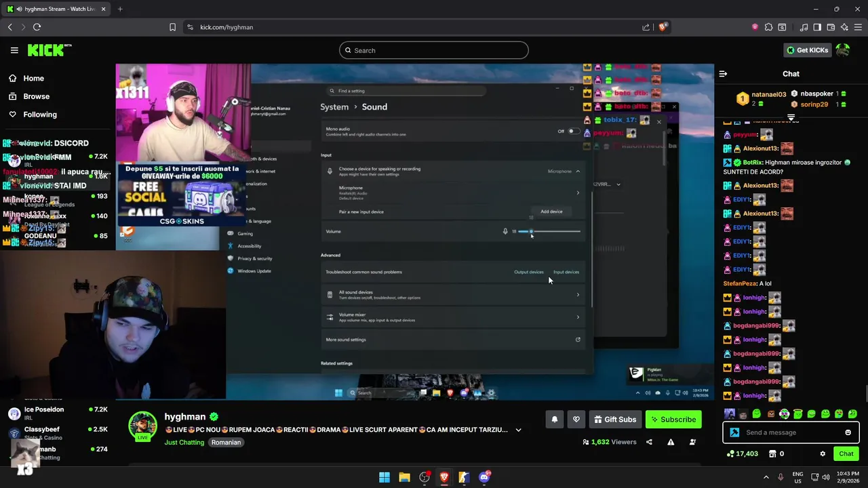Viewport: 868px width, 488px height.
Task: Click StefanPeza chat username
Action: point(739,284)
